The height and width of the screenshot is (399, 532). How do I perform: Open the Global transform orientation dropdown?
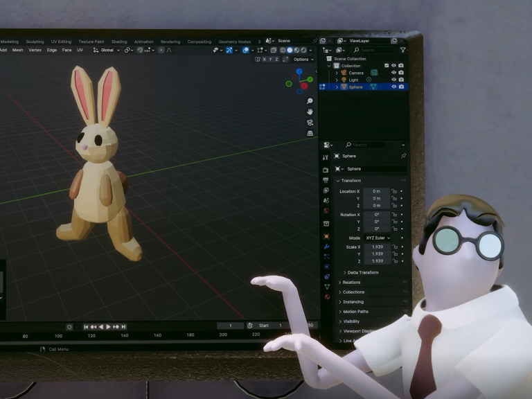point(107,50)
